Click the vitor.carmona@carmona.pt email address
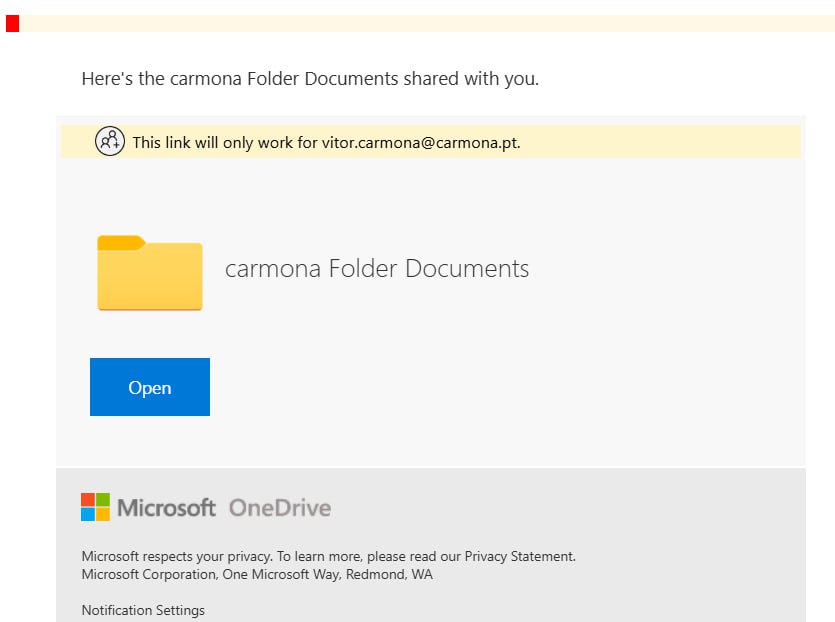The height and width of the screenshot is (622, 835). [x=420, y=142]
